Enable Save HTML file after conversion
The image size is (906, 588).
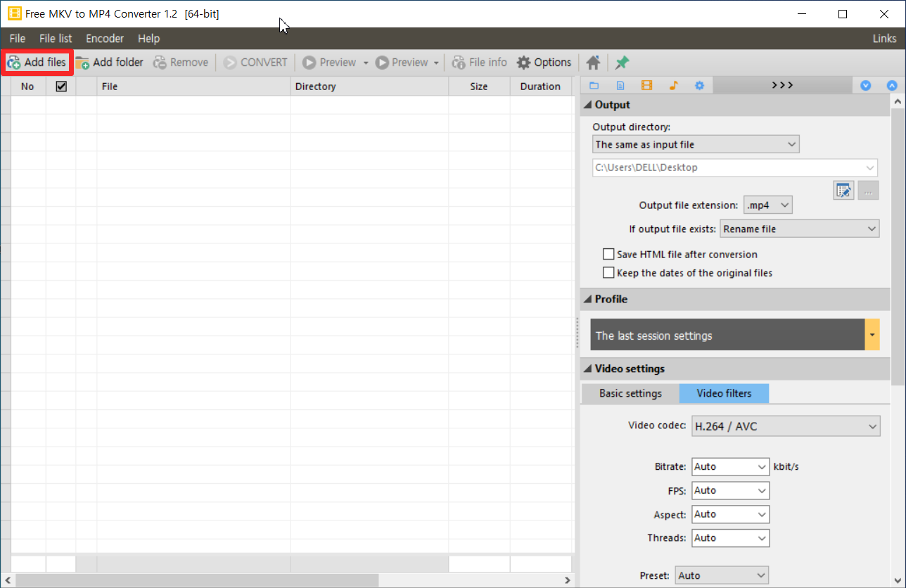click(x=608, y=255)
